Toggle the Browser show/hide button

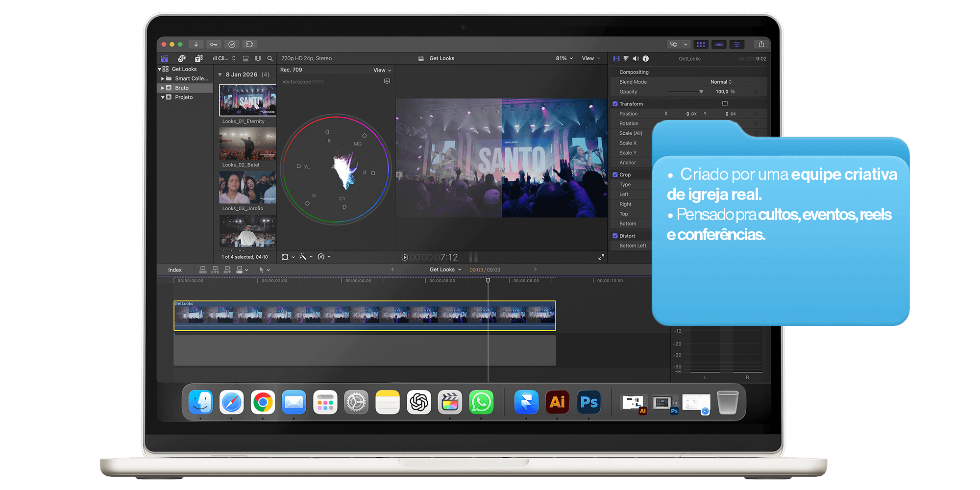point(701,44)
